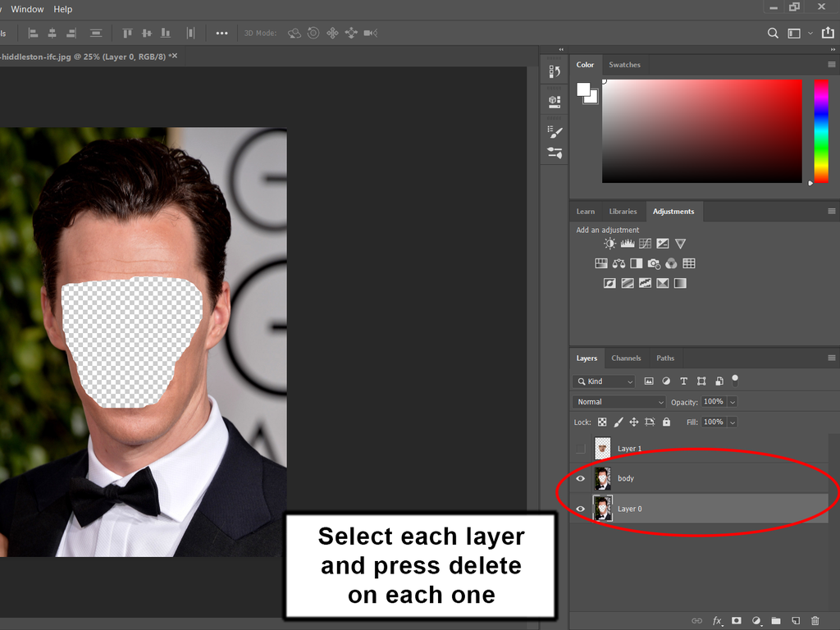Show Layer 1 by clicking visibility box
Screen dimensions: 840x630
[581, 449]
